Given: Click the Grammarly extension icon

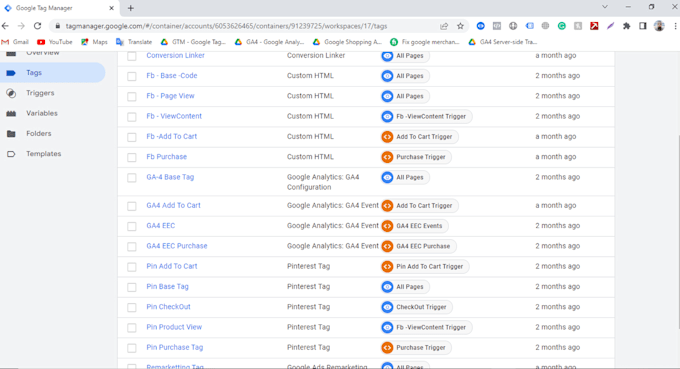Looking at the screenshot, I should tap(562, 26).
